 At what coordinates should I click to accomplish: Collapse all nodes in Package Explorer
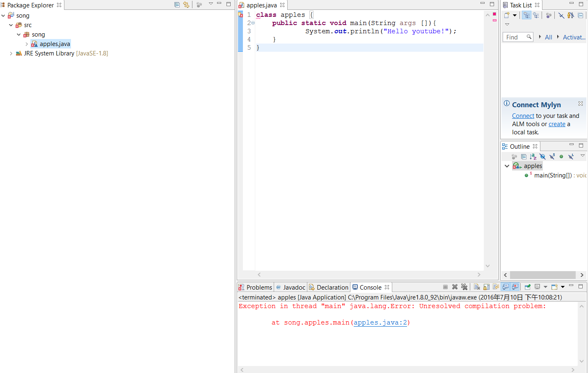[177, 4]
